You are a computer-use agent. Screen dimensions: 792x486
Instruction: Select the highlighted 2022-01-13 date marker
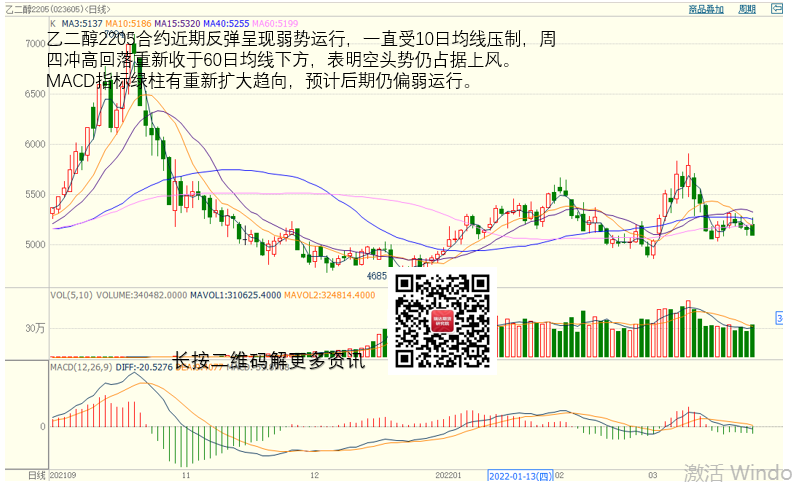pos(520,476)
